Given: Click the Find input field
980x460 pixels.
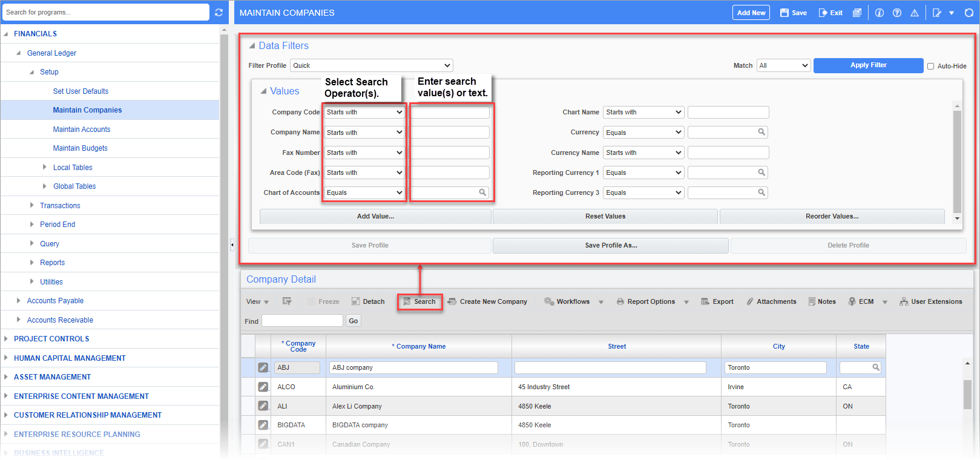Looking at the screenshot, I should [x=302, y=321].
